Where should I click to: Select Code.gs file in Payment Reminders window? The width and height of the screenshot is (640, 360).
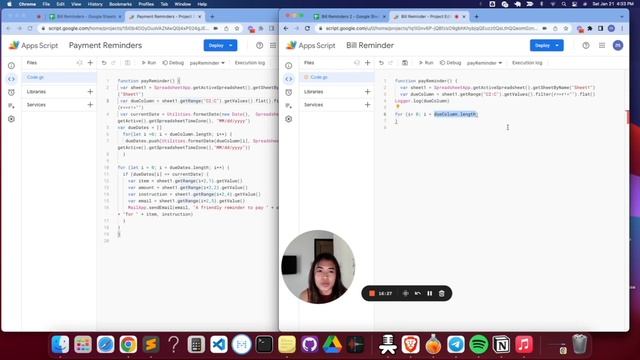coord(59,77)
